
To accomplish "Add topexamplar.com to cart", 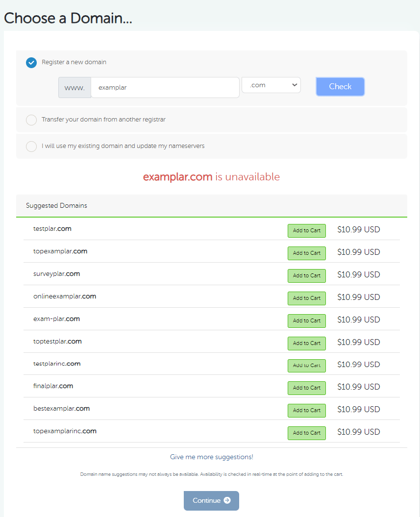I will pyautogui.click(x=306, y=253).
